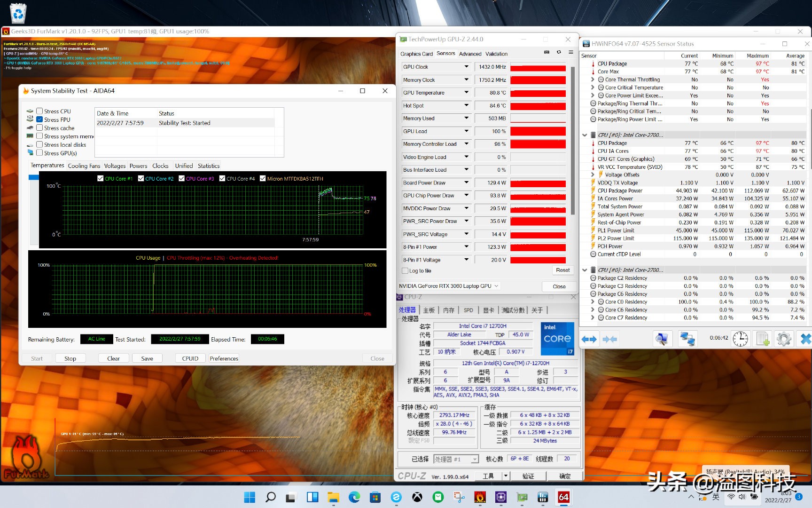Open Microsoft Edge from the taskbar
Image resolution: width=812 pixels, height=508 pixels.
tap(354, 497)
